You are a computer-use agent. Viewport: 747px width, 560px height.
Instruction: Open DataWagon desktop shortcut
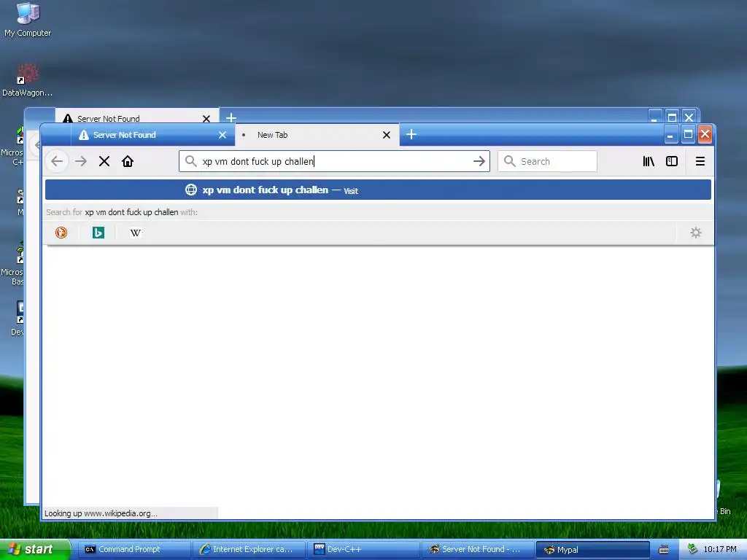[27, 80]
